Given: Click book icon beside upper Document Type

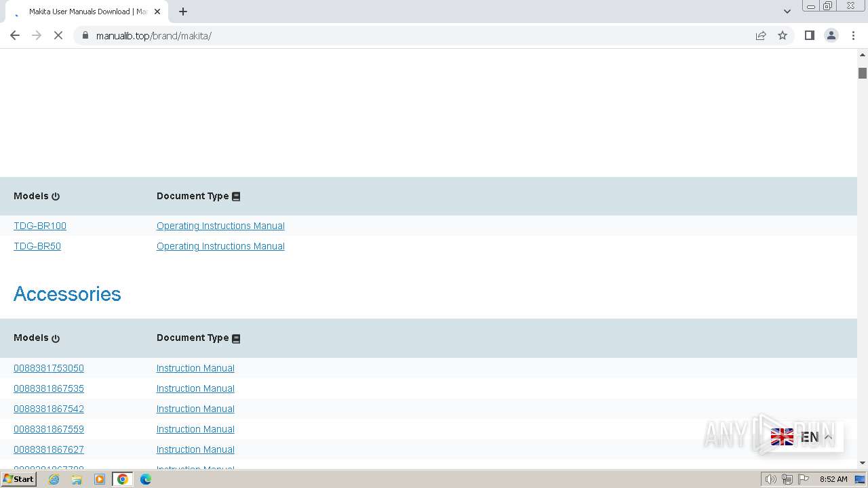Looking at the screenshot, I should (x=236, y=197).
